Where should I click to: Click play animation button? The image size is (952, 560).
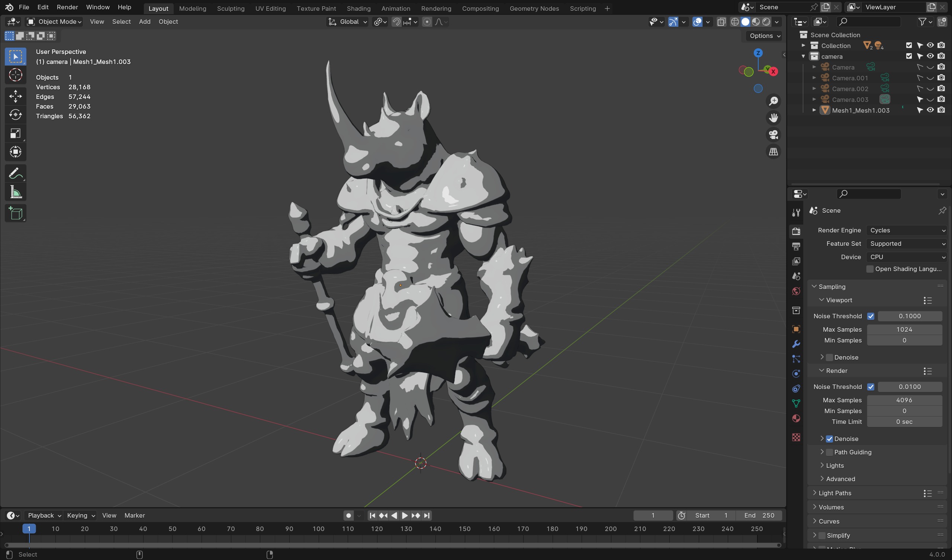tap(405, 515)
